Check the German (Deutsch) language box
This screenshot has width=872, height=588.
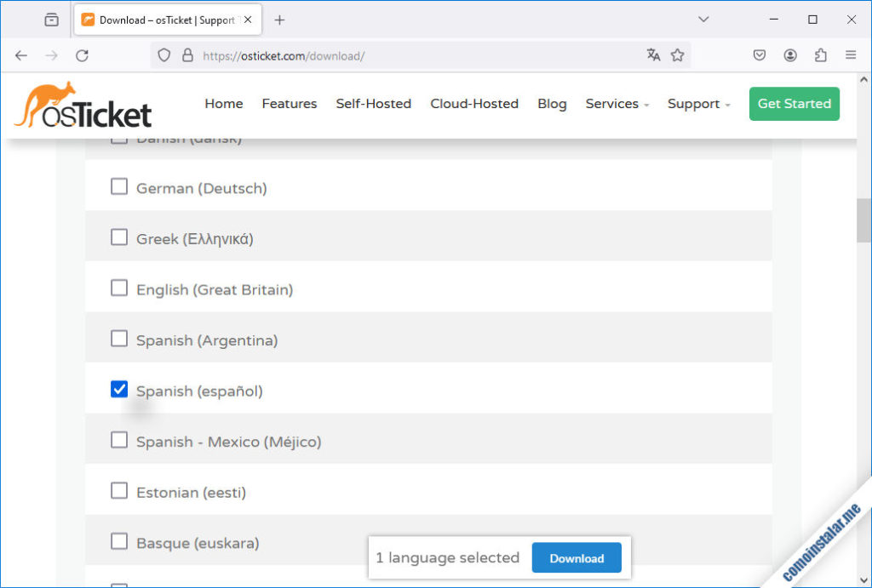click(x=119, y=186)
